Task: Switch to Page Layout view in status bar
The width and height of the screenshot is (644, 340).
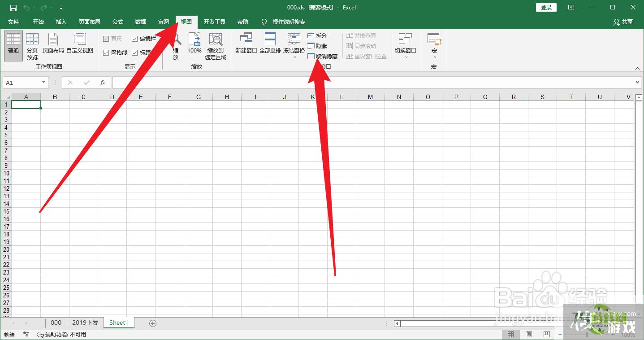Action: coord(529,335)
